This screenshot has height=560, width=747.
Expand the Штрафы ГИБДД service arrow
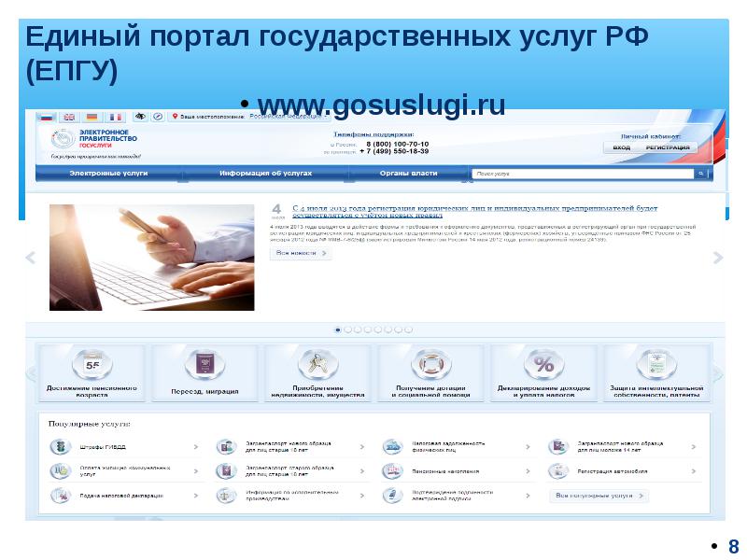[195, 447]
